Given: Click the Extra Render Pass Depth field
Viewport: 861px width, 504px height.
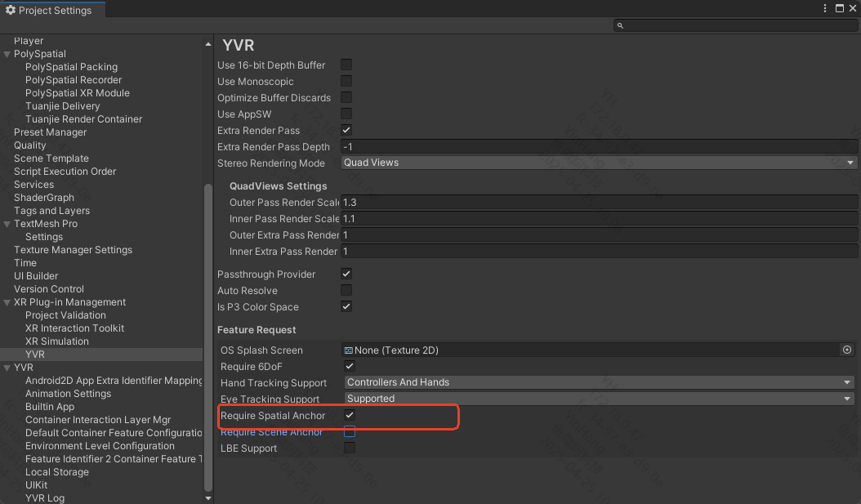Looking at the screenshot, I should 599,147.
